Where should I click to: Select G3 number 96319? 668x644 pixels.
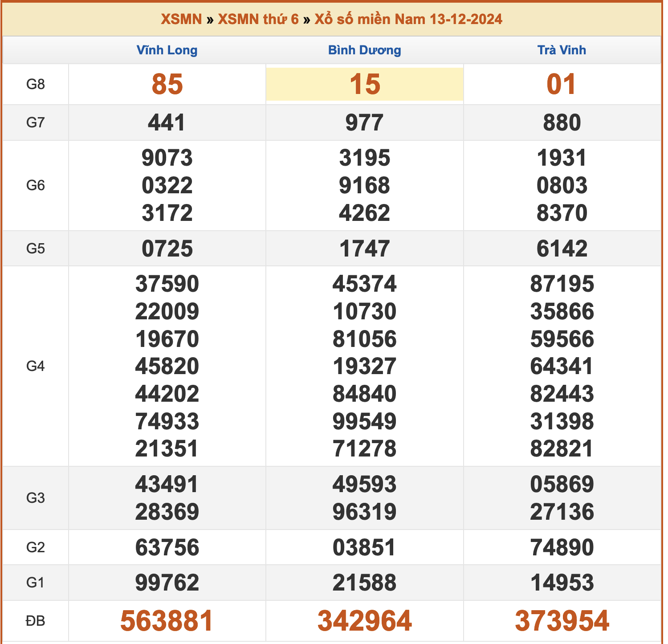(365, 512)
